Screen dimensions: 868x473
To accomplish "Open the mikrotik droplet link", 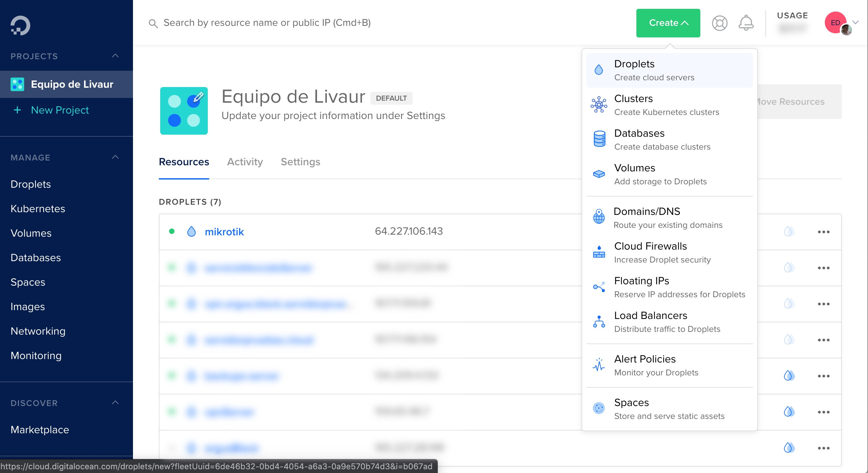I will point(224,232).
